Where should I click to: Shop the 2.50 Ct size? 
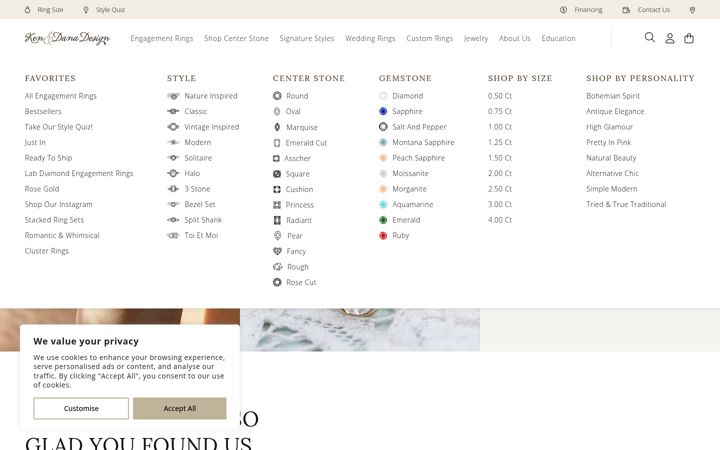[x=500, y=189]
